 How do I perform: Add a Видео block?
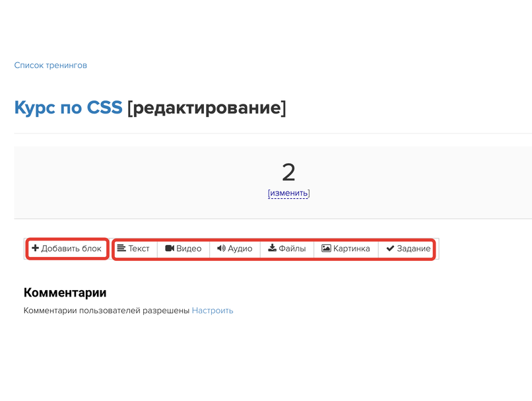[x=183, y=248]
